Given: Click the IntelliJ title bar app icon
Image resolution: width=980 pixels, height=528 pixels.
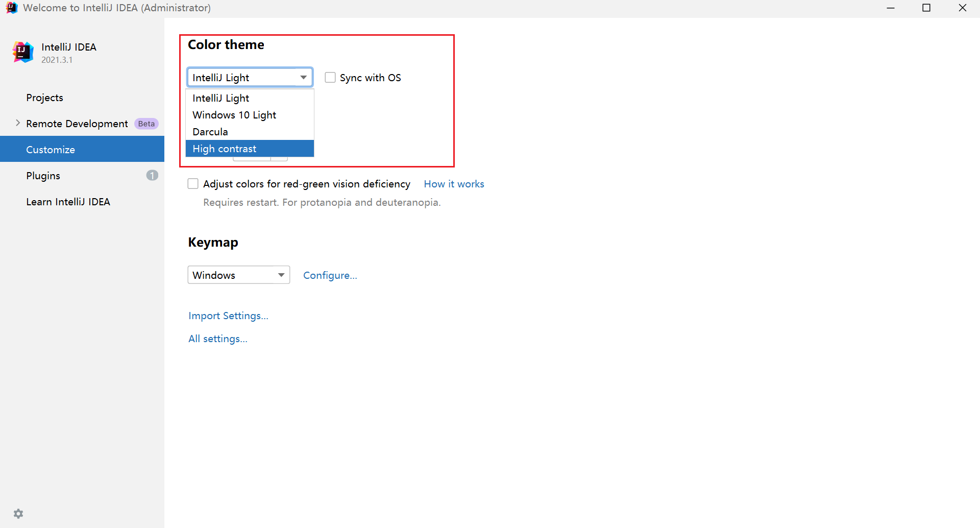Looking at the screenshot, I should [x=11, y=8].
